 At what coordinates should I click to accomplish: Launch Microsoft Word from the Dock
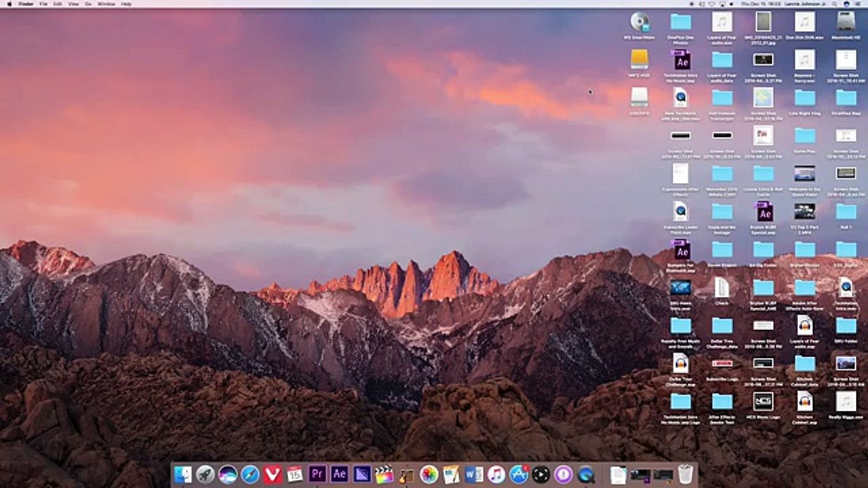(x=474, y=474)
